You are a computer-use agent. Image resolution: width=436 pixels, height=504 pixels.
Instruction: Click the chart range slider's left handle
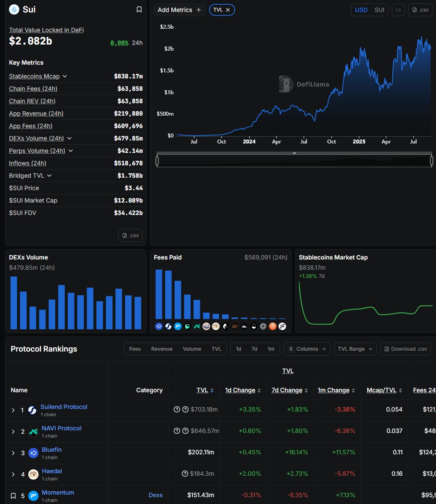pyautogui.click(x=157, y=161)
